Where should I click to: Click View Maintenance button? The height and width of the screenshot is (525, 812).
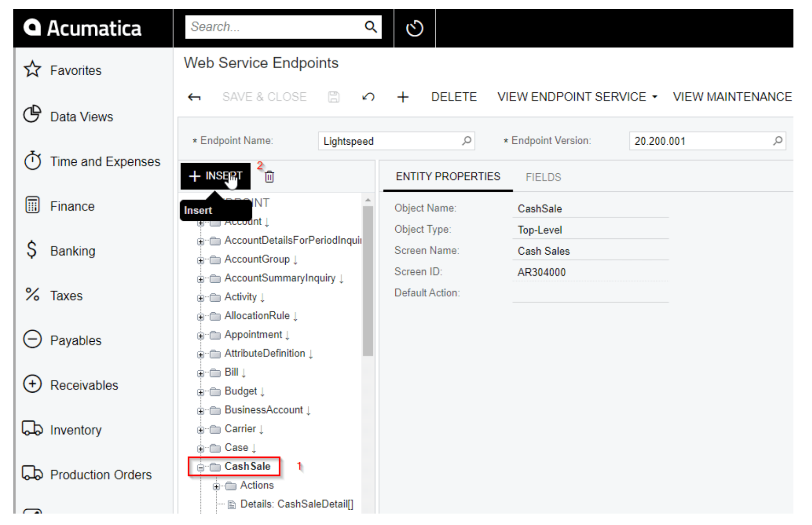click(x=732, y=97)
